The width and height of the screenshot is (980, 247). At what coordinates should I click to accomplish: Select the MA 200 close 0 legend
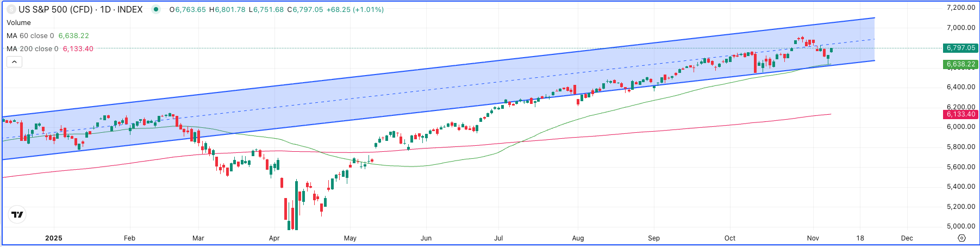point(33,48)
